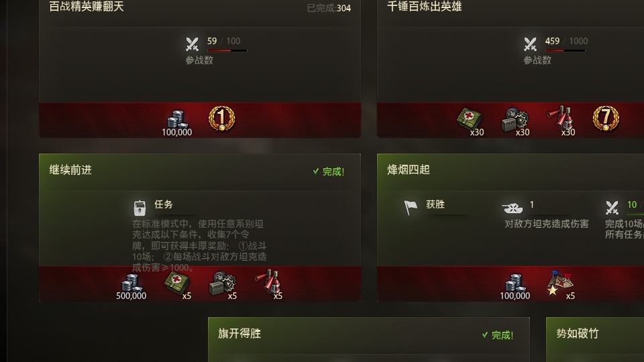
Task: Click the 500,000 silver coins reward
Action: tap(131, 286)
